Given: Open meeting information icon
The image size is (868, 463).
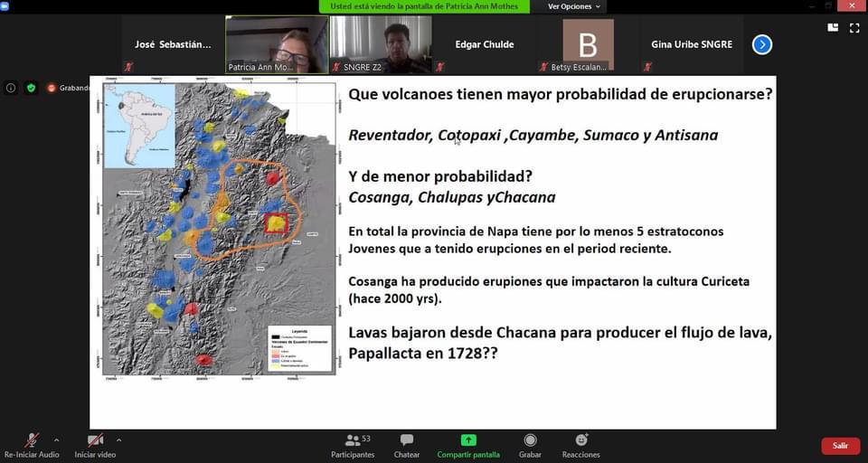Looking at the screenshot, I should pos(11,88).
